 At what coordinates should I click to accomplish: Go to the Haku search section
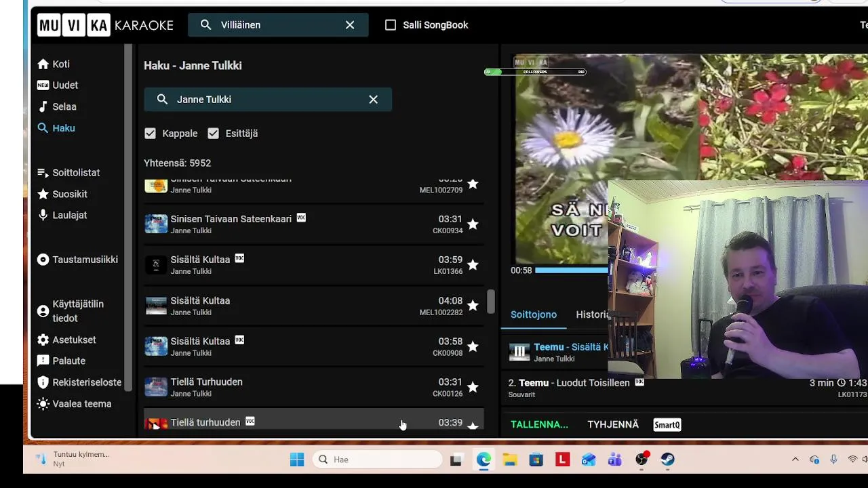(x=56, y=128)
